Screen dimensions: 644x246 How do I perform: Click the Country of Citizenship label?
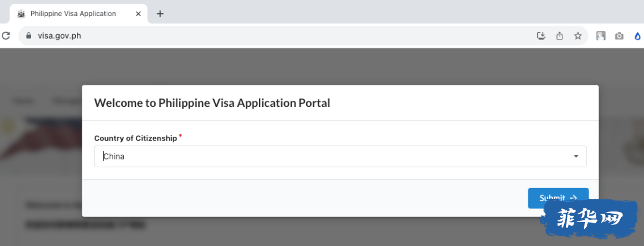[x=135, y=138]
